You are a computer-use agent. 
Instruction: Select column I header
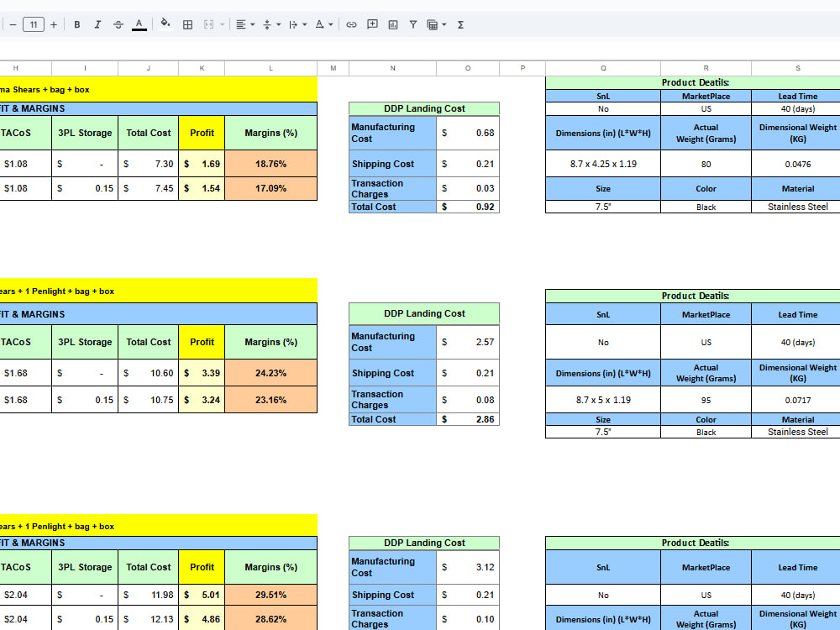pyautogui.click(x=85, y=68)
